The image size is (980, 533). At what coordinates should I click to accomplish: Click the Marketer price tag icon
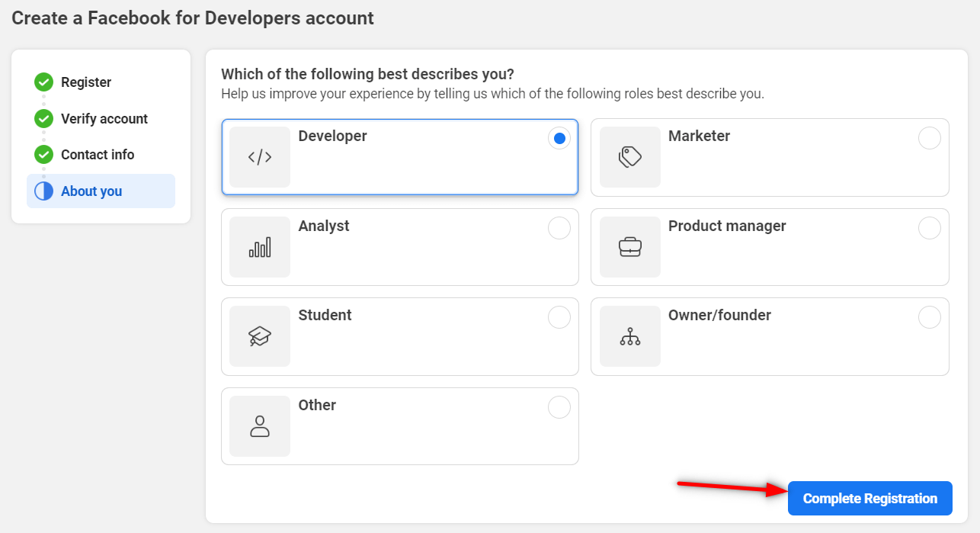[630, 157]
